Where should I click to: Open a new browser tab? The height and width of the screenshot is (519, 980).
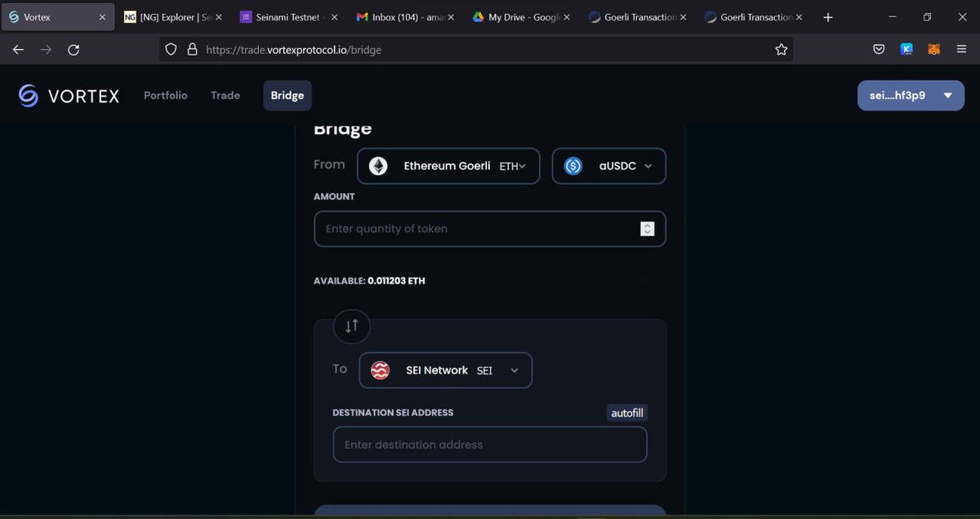tap(828, 17)
